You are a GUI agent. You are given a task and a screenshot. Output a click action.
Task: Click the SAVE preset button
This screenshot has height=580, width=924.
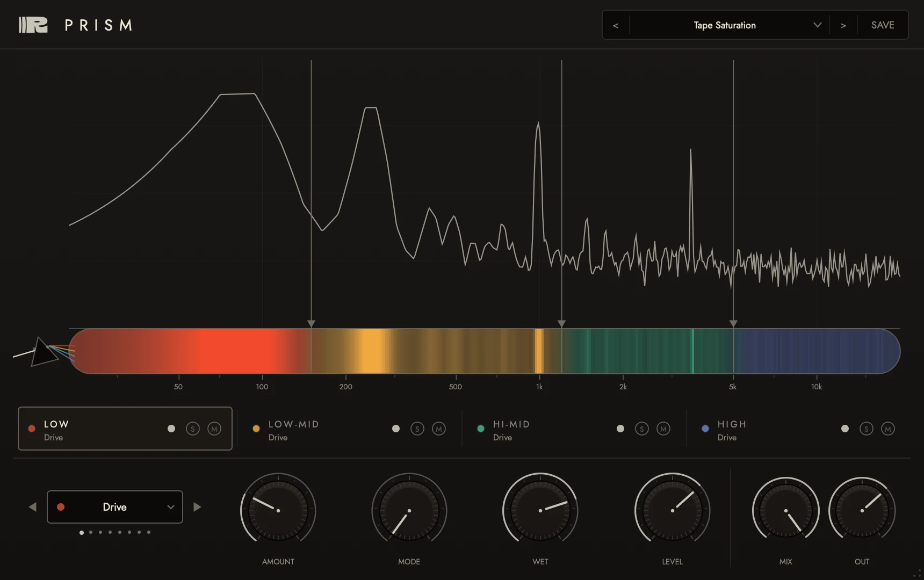click(x=883, y=25)
